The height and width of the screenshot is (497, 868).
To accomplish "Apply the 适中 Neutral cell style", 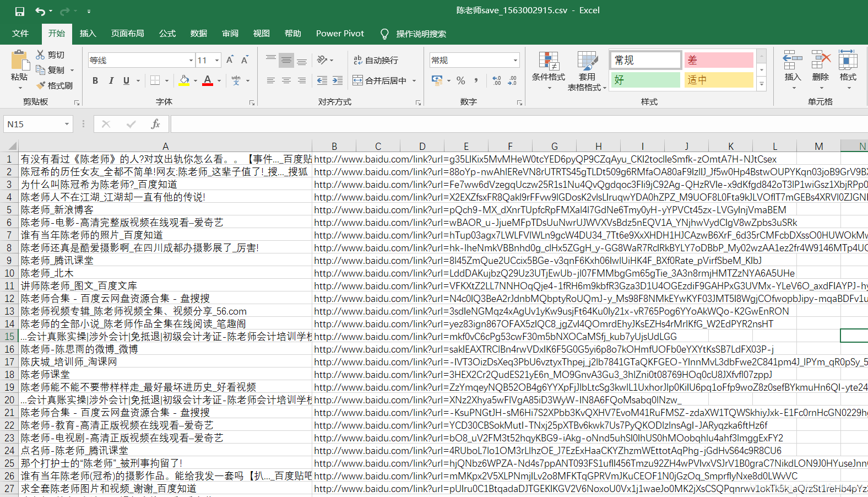I will coord(719,80).
